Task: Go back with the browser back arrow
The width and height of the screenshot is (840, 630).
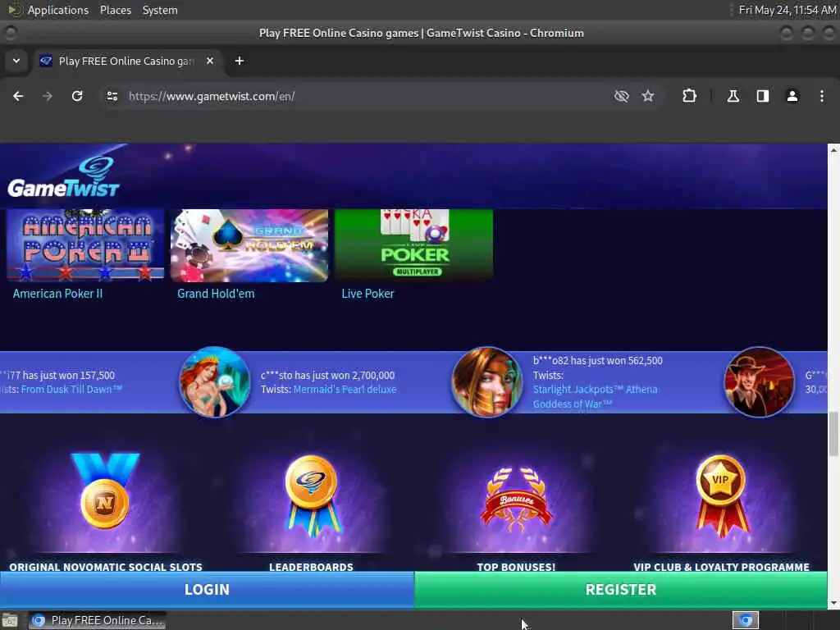Action: point(18,96)
